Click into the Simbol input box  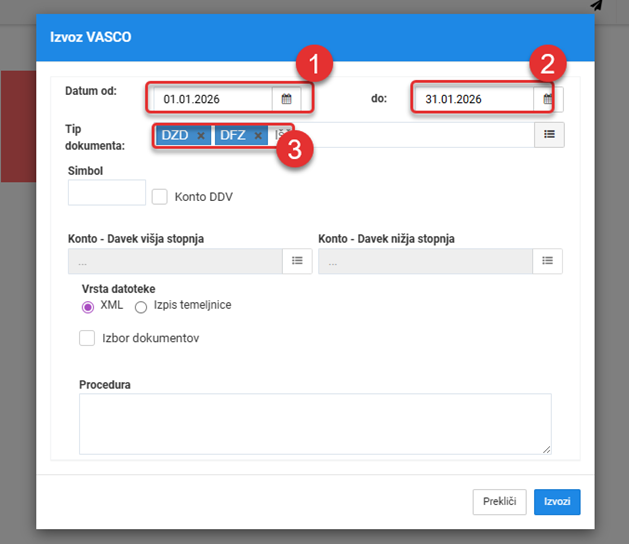coord(107,192)
